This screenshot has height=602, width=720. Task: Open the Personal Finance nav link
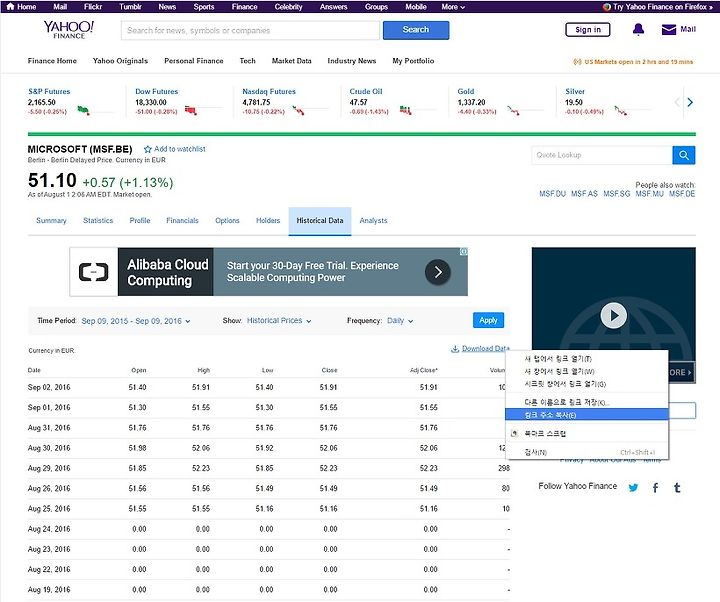194,61
